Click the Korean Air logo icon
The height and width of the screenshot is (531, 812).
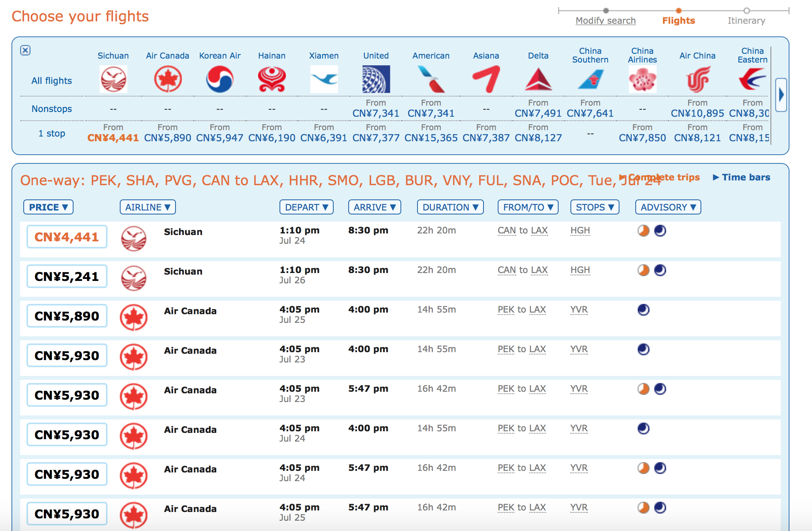(x=220, y=79)
